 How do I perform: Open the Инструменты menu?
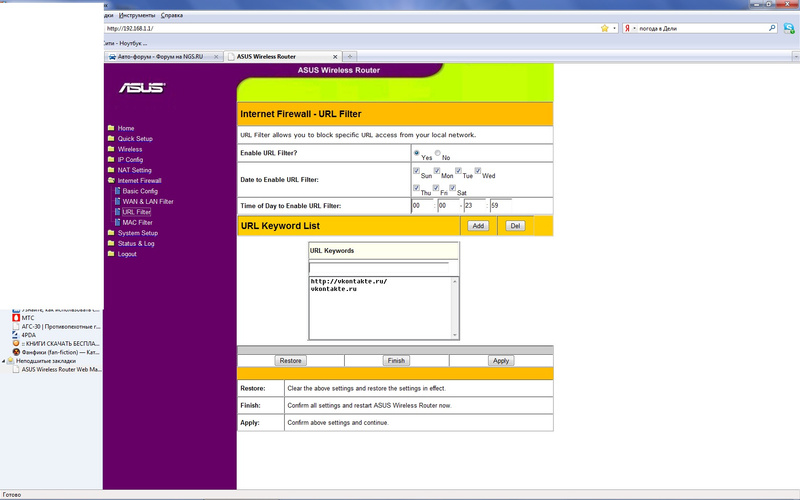tap(137, 16)
